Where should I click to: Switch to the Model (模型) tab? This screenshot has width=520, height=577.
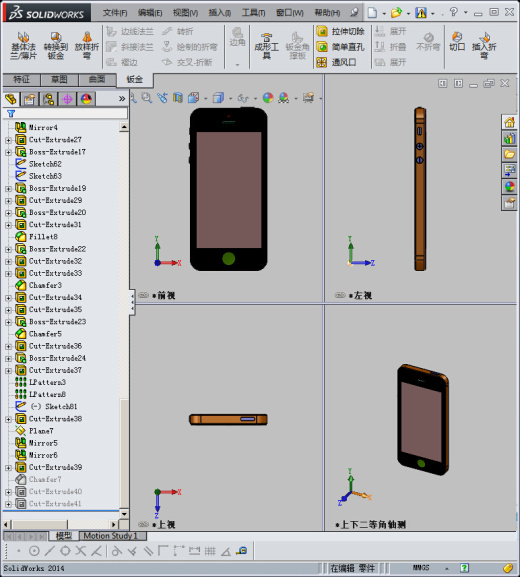64,536
